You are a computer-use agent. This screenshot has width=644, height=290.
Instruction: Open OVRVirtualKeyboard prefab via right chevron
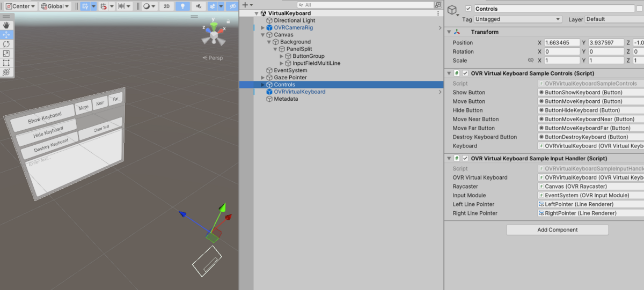(440, 92)
